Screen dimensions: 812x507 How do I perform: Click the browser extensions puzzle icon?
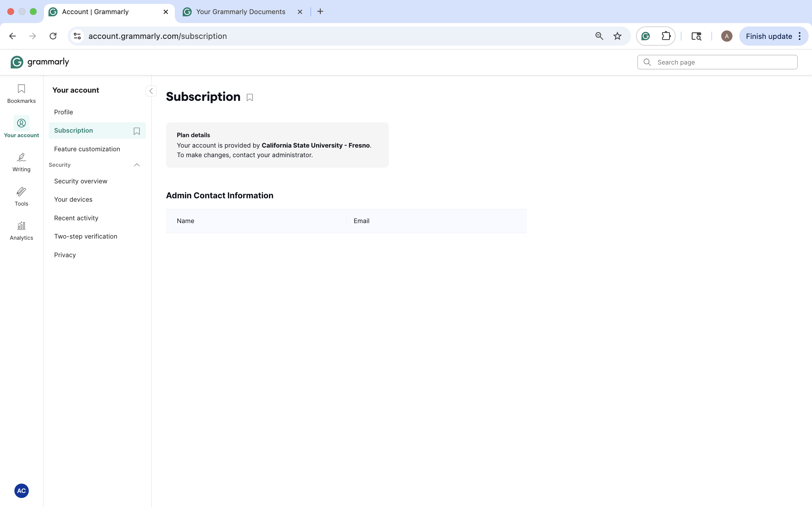[666, 36]
